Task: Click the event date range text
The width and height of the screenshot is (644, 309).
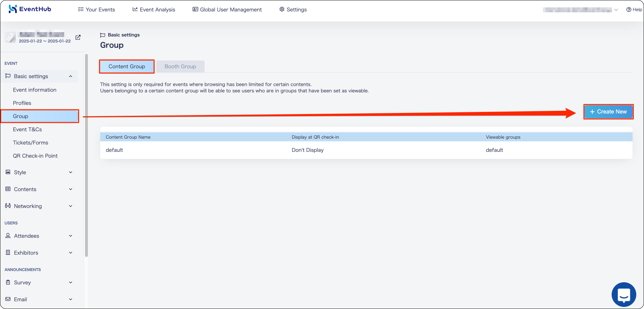Action: (45, 41)
